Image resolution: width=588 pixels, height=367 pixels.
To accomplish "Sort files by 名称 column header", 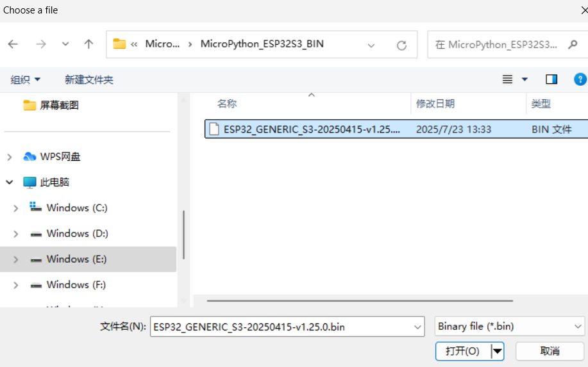I will [227, 104].
